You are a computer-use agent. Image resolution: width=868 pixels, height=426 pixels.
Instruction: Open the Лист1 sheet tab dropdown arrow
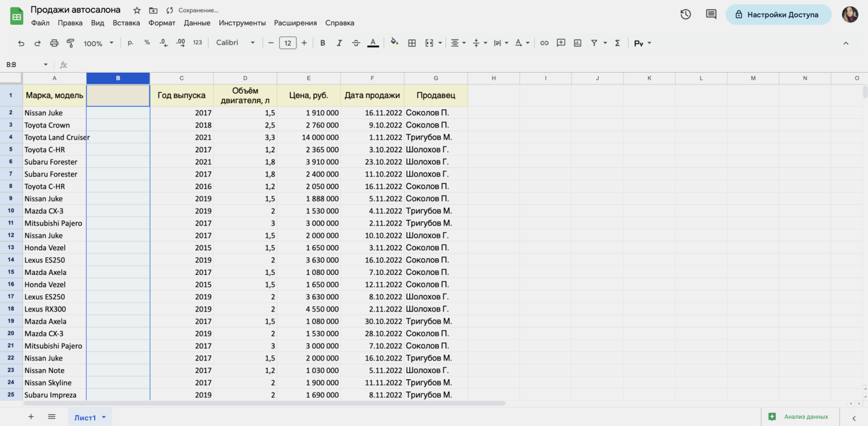(x=104, y=418)
